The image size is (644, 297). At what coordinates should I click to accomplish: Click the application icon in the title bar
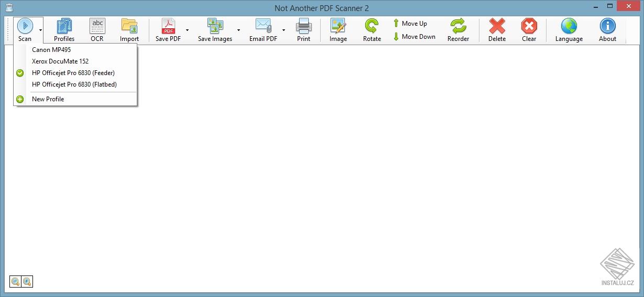coord(9,8)
